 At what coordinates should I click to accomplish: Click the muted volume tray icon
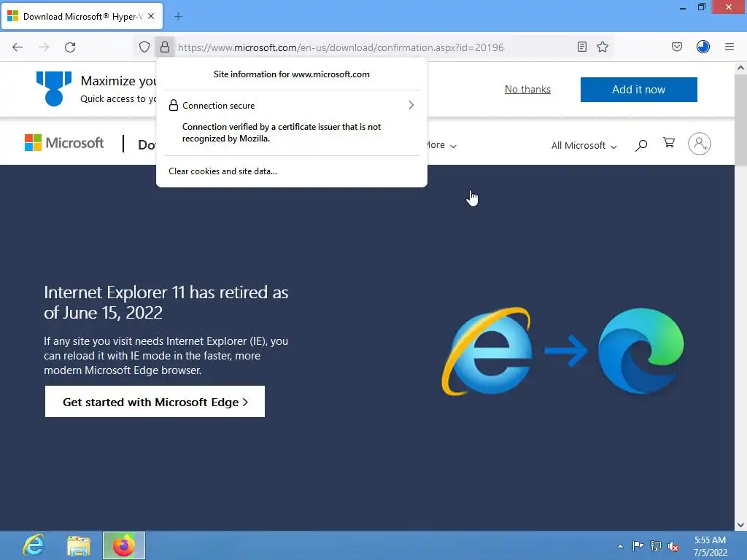(x=673, y=546)
